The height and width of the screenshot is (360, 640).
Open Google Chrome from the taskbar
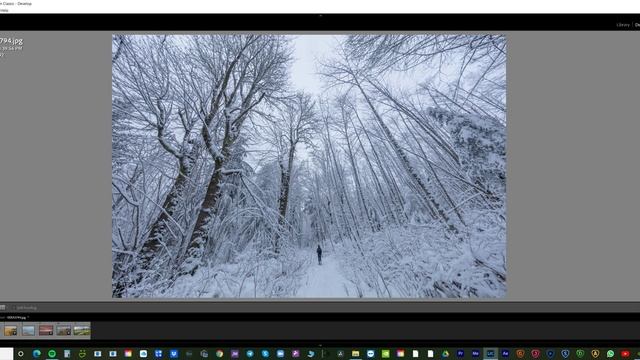click(x=220, y=354)
